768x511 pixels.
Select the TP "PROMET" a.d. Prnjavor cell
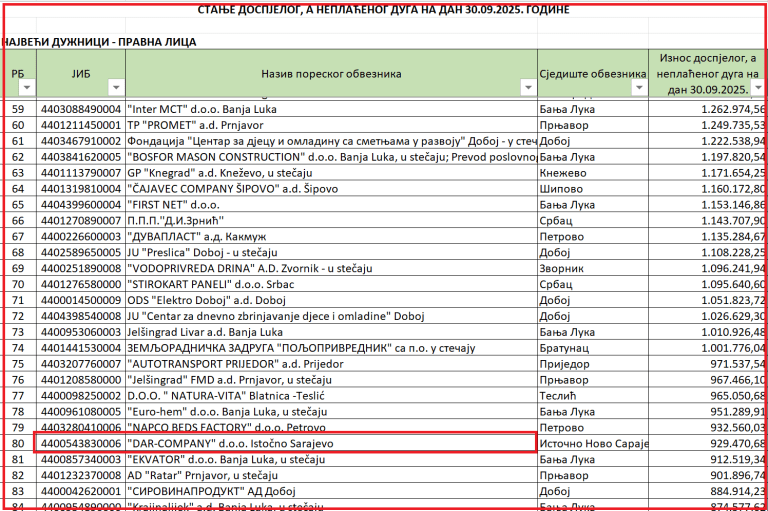point(330,125)
